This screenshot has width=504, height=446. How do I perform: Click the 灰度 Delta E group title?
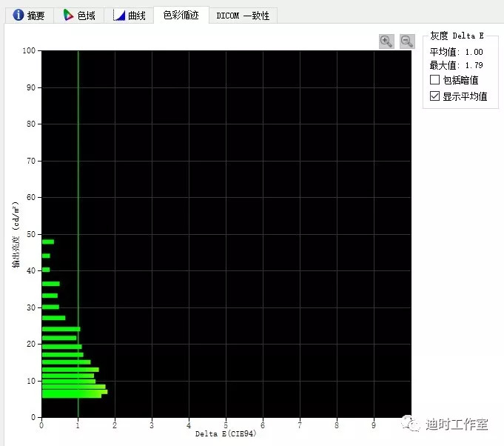point(457,36)
